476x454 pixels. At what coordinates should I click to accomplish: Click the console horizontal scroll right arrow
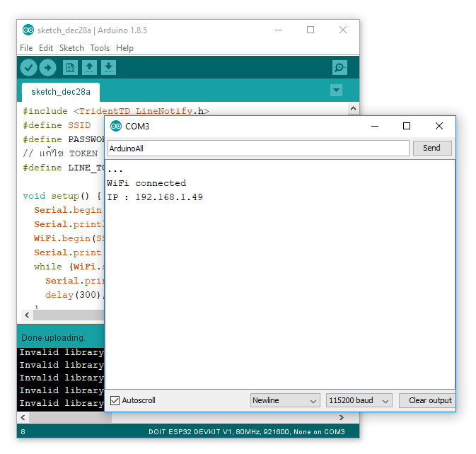341,418
